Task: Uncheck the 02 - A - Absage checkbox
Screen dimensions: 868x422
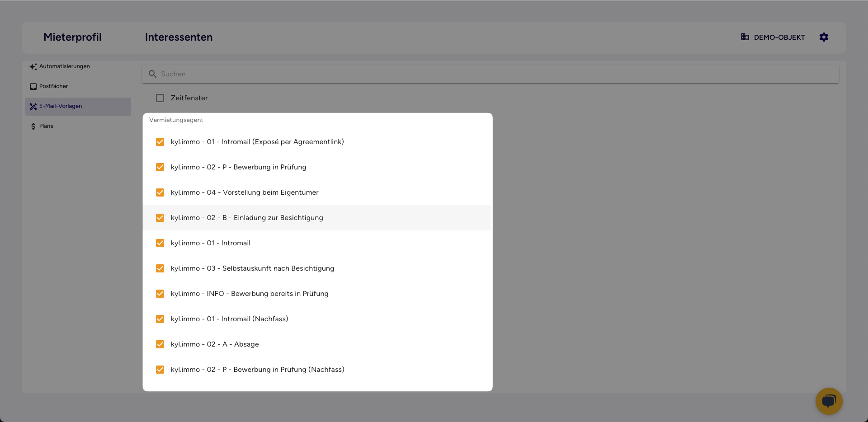Action: coord(160,344)
